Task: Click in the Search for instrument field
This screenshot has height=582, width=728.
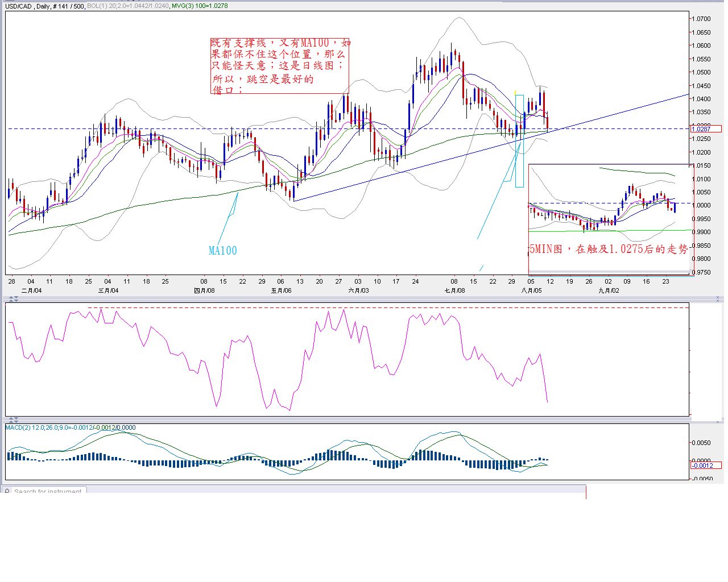Action: [x=48, y=492]
